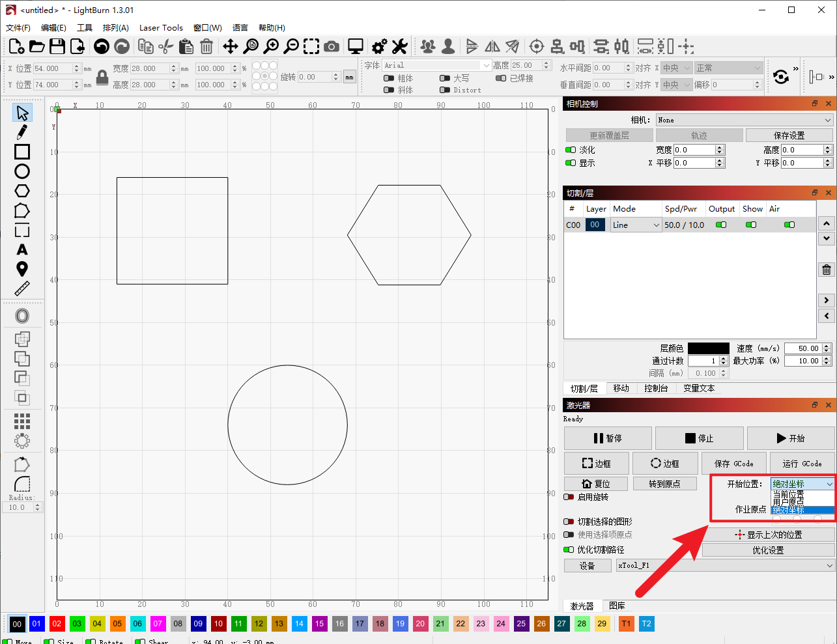Switch to the 移动 tab

pyautogui.click(x=621, y=388)
